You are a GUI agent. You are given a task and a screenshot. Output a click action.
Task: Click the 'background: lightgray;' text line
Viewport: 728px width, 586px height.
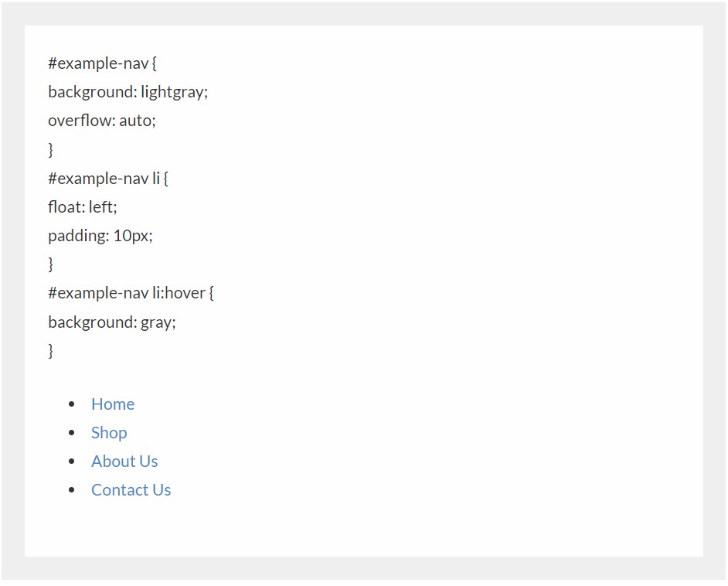[128, 92]
